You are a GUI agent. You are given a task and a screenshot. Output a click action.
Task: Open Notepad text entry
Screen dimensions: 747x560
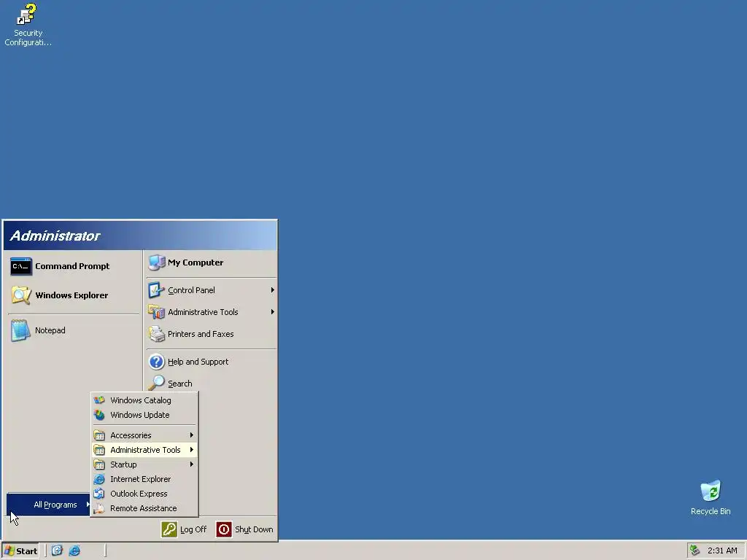50,330
